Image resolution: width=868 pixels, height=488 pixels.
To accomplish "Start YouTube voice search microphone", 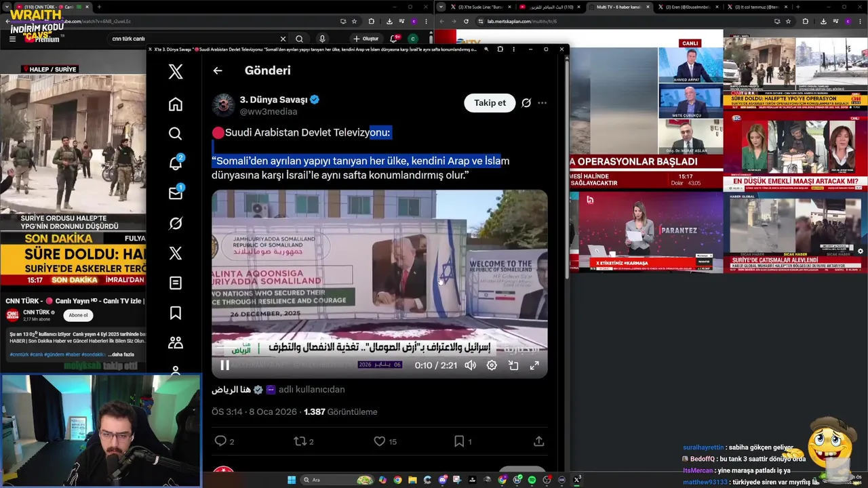I will click(322, 39).
